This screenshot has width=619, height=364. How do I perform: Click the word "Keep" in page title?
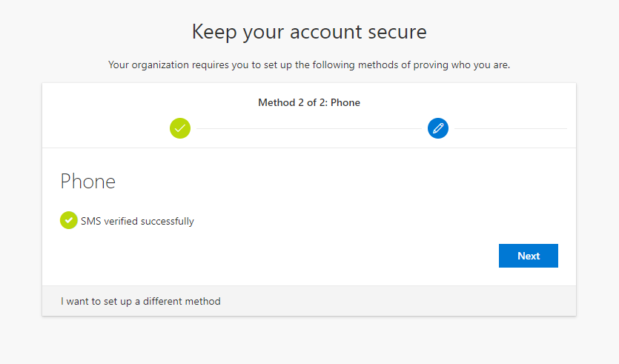tap(214, 32)
